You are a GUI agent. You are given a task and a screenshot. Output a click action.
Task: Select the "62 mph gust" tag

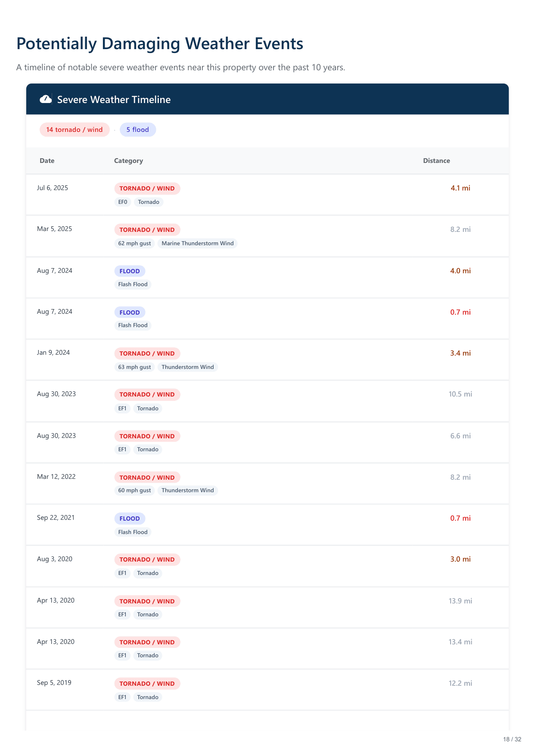[x=134, y=244]
